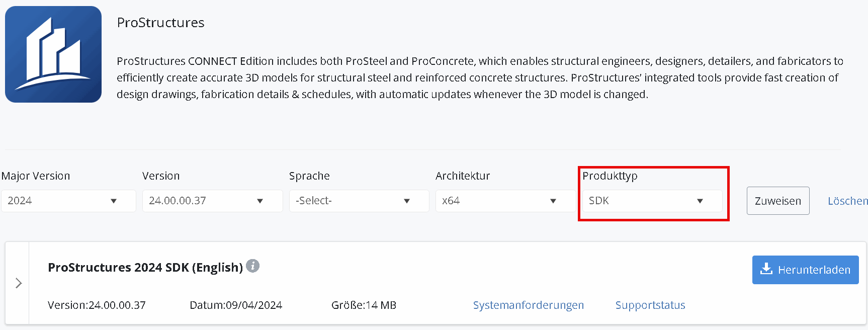The width and height of the screenshot is (868, 330).
Task: Click the Major Version dropdown arrow
Action: coord(114,201)
